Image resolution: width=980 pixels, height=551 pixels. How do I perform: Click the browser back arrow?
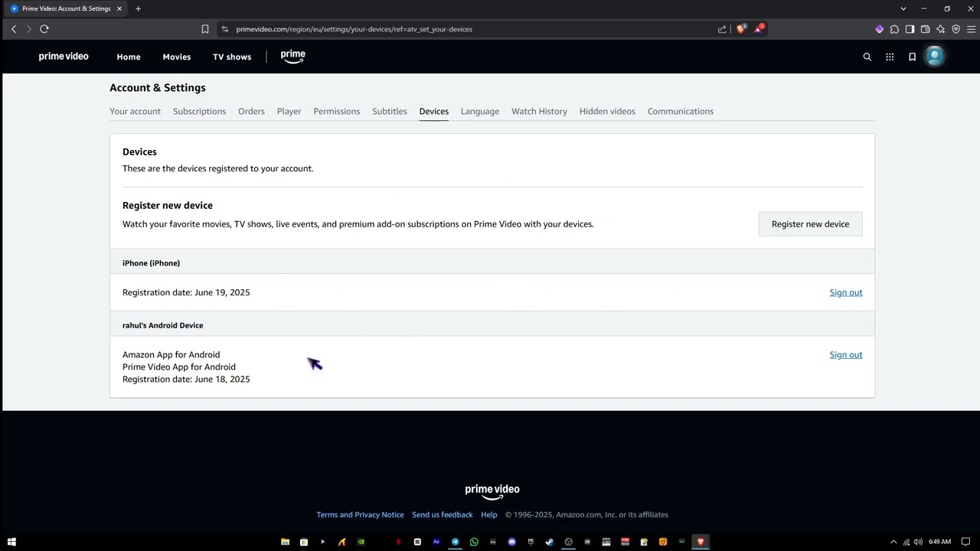coord(14,29)
